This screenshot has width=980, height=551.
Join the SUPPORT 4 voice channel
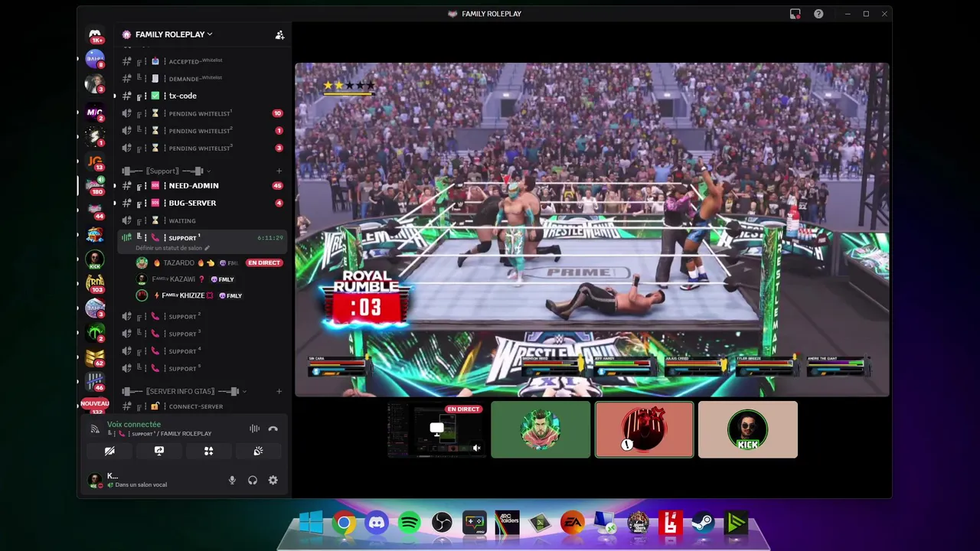point(203,351)
